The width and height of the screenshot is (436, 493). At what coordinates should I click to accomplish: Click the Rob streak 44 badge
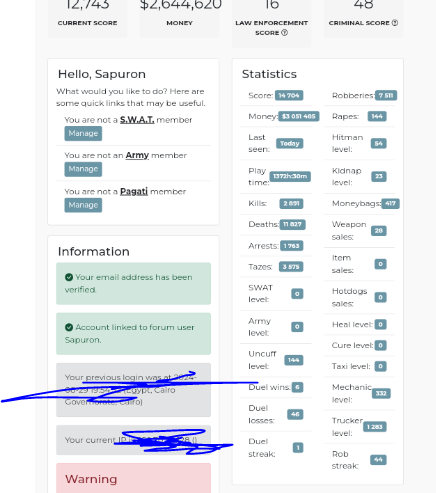378,460
